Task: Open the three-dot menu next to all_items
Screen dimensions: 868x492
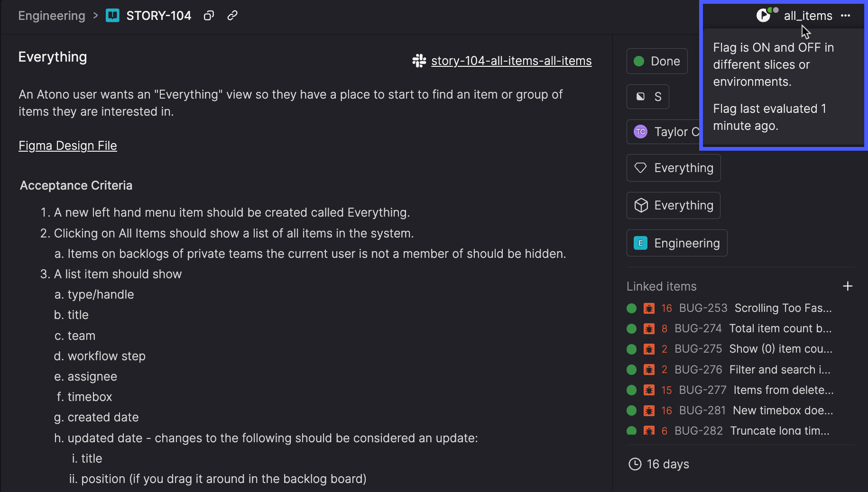Action: 845,16
